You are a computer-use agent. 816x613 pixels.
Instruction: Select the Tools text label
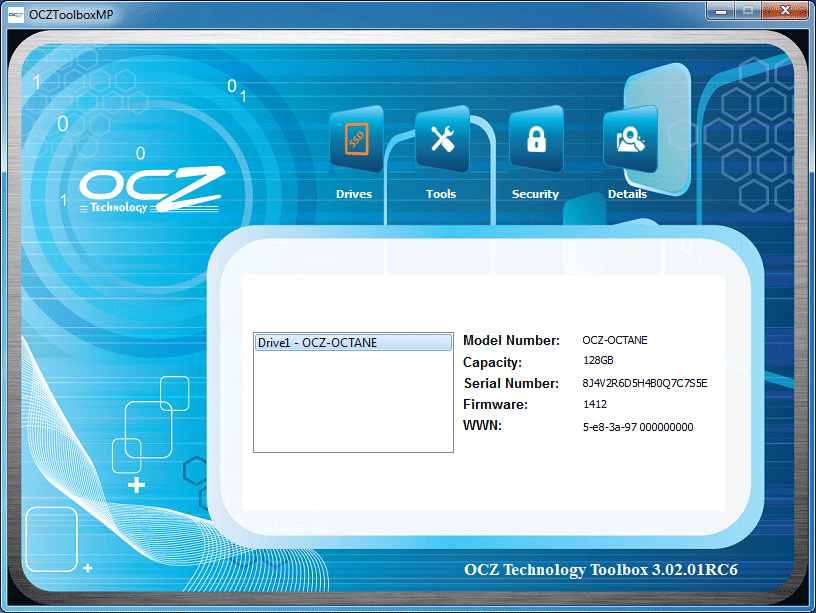coord(441,194)
